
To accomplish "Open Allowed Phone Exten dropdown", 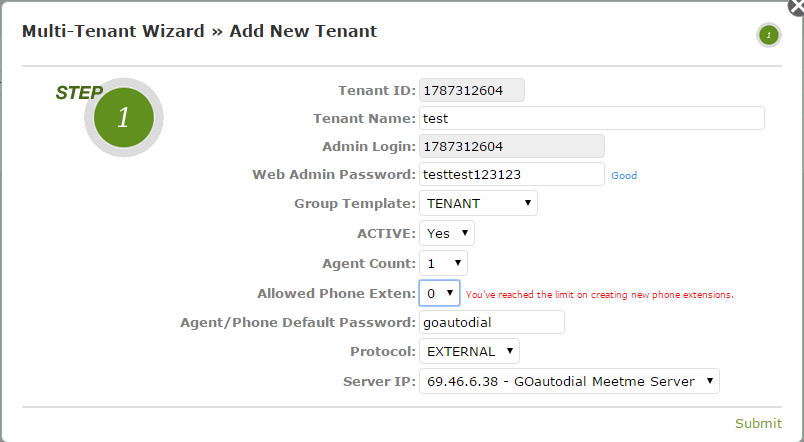I will [439, 293].
